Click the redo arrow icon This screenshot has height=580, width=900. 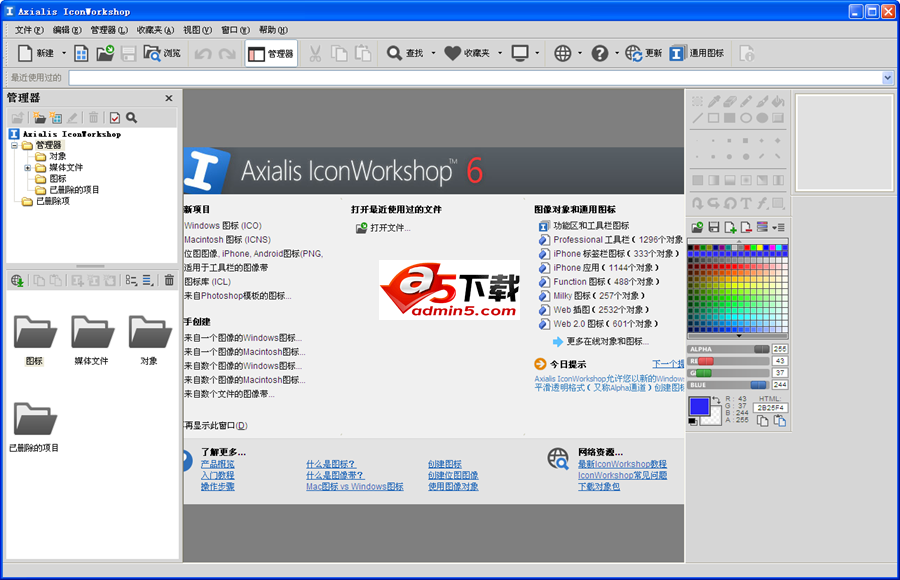coord(227,54)
